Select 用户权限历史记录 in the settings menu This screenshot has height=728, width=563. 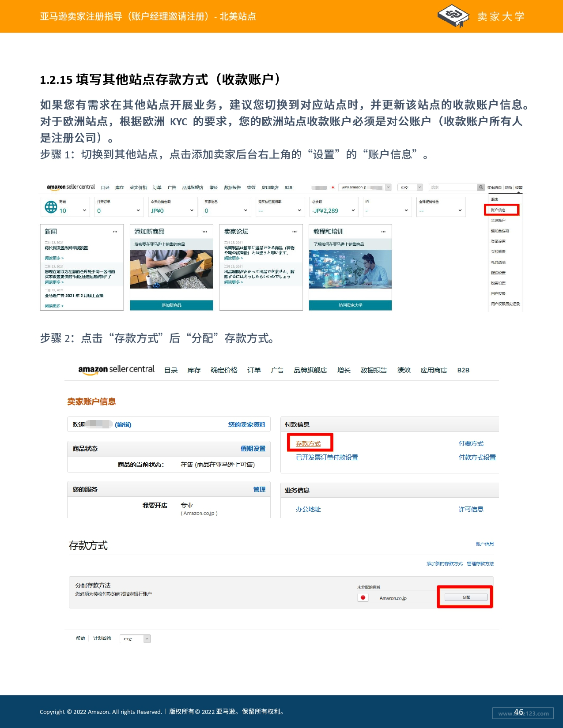click(505, 304)
